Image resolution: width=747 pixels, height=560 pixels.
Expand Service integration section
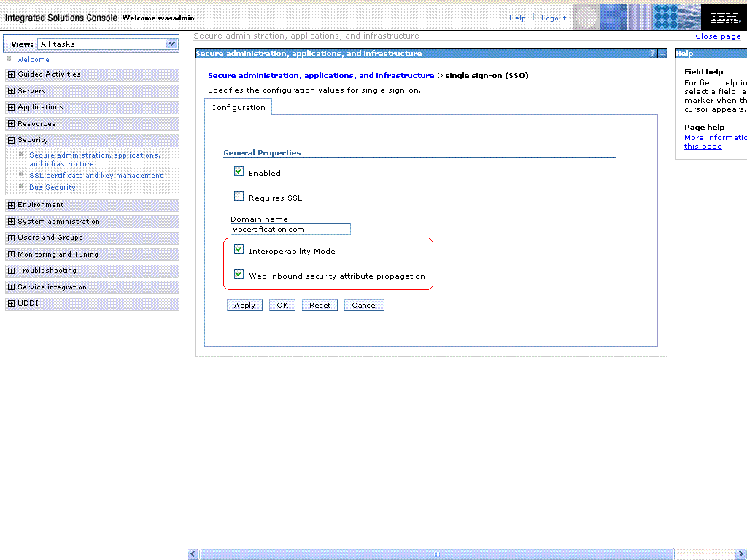[12, 287]
